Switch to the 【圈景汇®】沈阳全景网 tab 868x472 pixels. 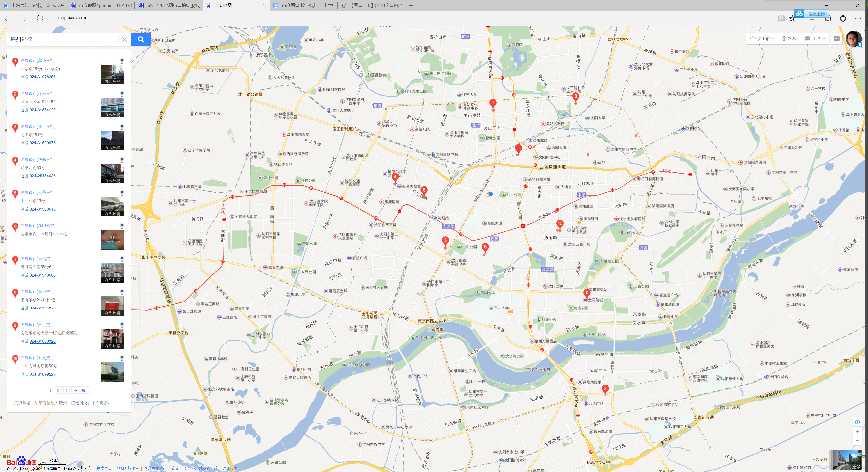point(372,5)
